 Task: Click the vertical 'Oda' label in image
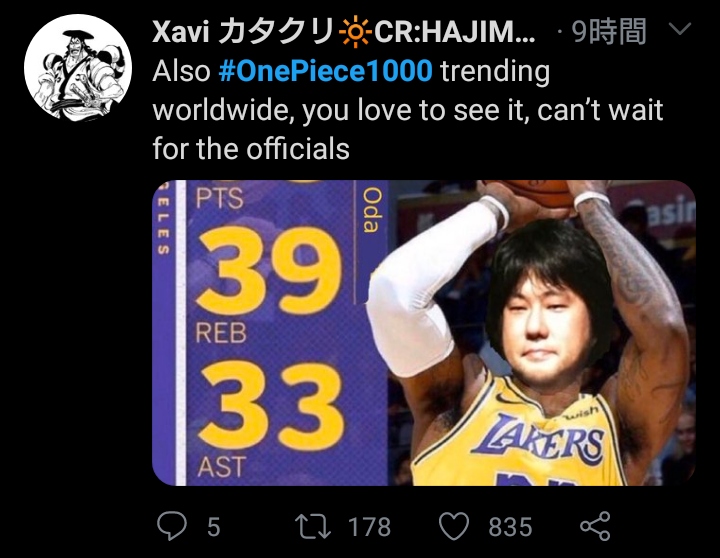click(x=371, y=210)
